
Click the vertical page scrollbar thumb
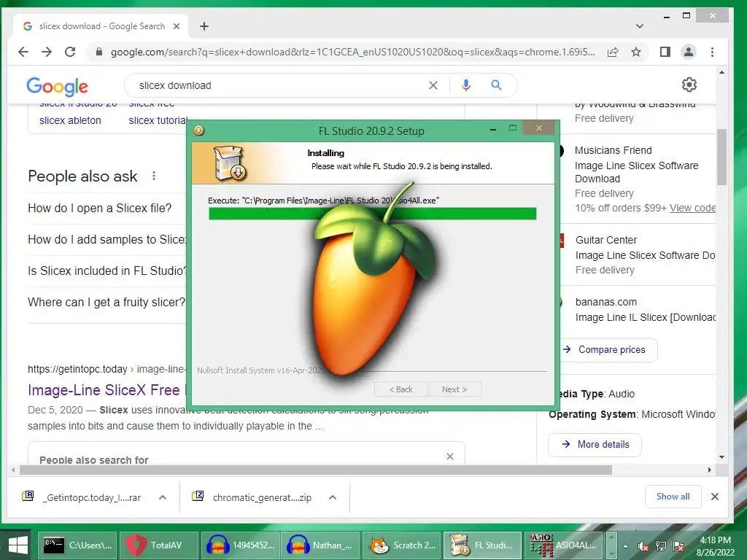pyautogui.click(x=721, y=157)
